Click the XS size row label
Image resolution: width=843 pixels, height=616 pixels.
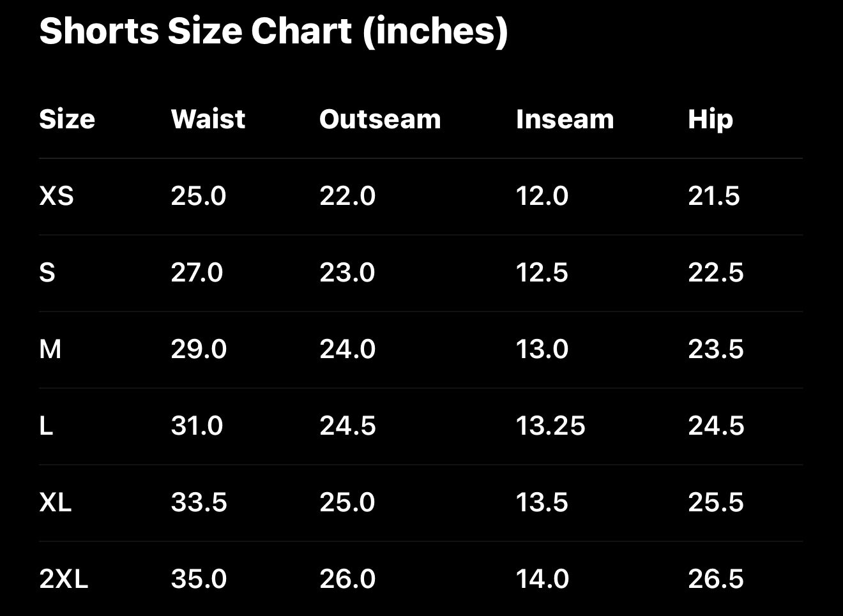pyautogui.click(x=56, y=196)
